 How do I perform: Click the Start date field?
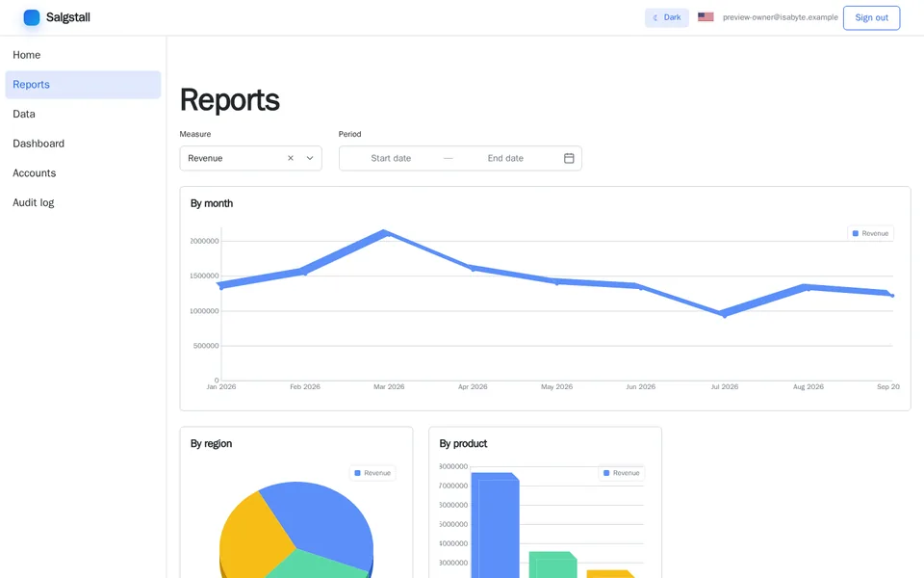tap(391, 158)
